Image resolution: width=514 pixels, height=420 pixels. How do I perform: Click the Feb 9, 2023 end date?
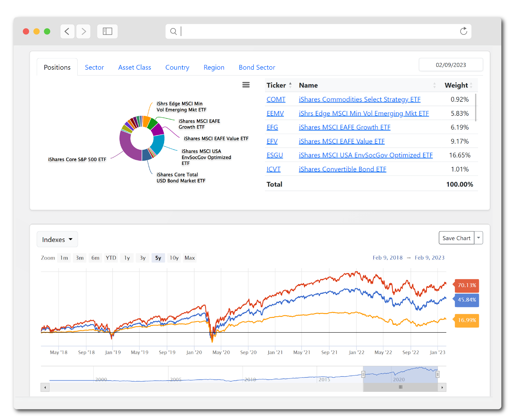coord(429,257)
